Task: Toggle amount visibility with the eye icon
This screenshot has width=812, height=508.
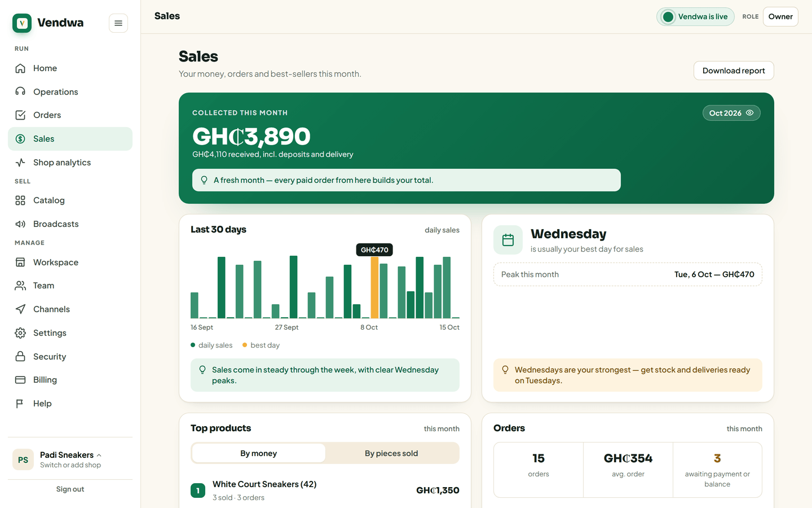Action: [x=750, y=113]
